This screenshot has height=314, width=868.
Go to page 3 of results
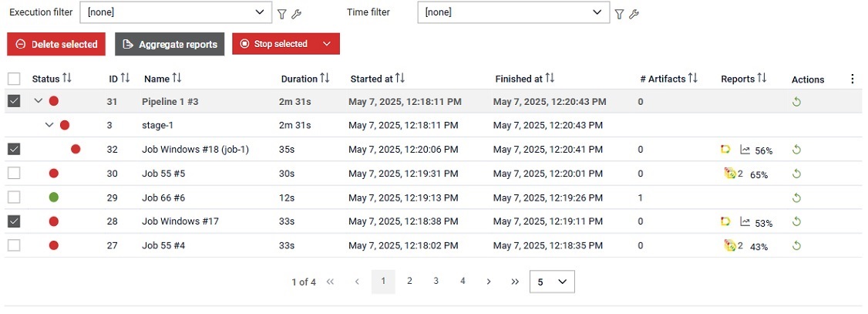click(x=436, y=282)
